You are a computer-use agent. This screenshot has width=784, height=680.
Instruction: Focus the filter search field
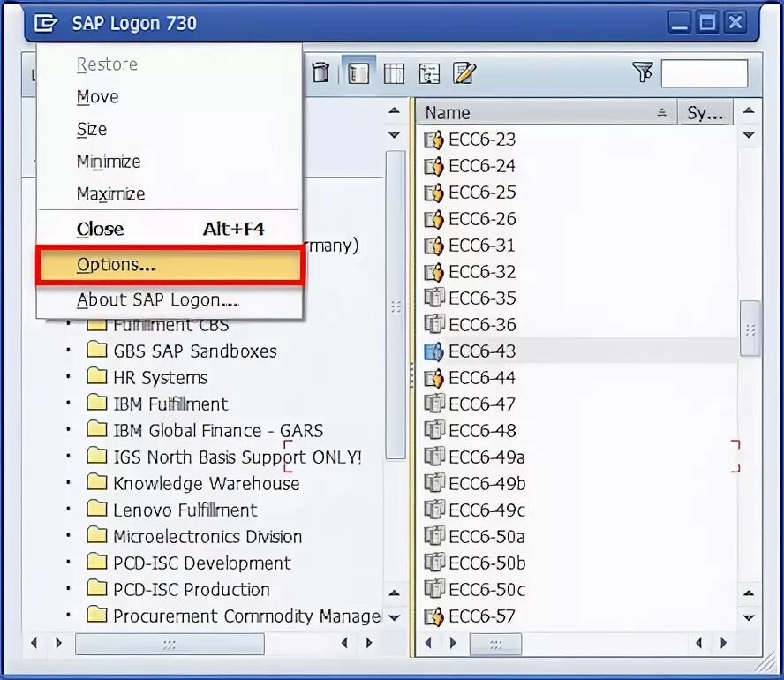705,73
